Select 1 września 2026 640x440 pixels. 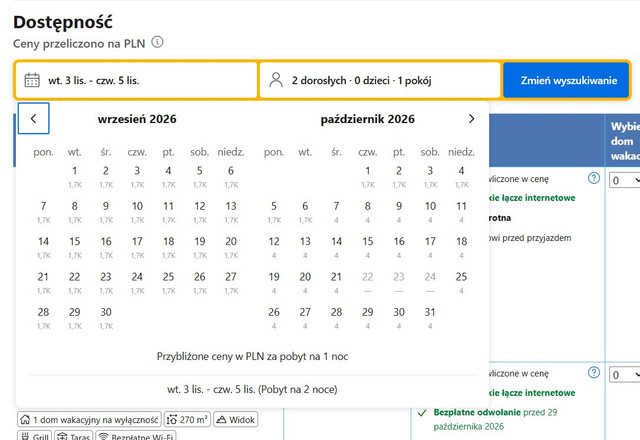point(75,177)
